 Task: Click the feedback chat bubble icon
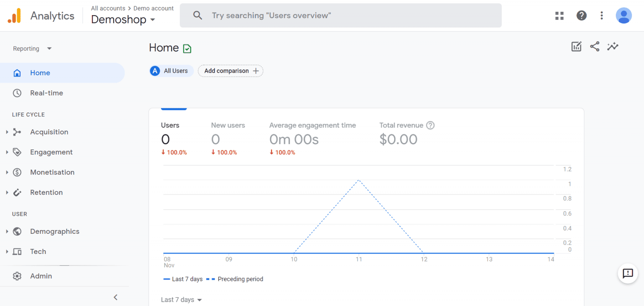[x=628, y=273]
